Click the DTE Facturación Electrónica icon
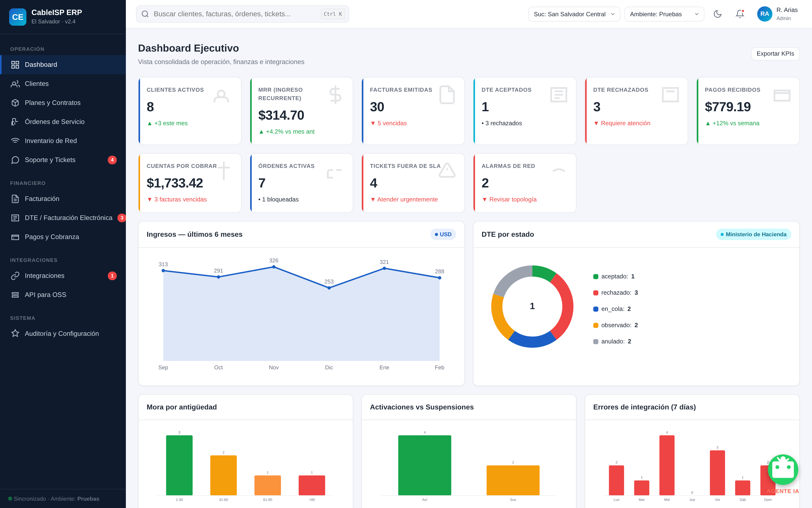The width and height of the screenshot is (812, 508). click(15, 218)
